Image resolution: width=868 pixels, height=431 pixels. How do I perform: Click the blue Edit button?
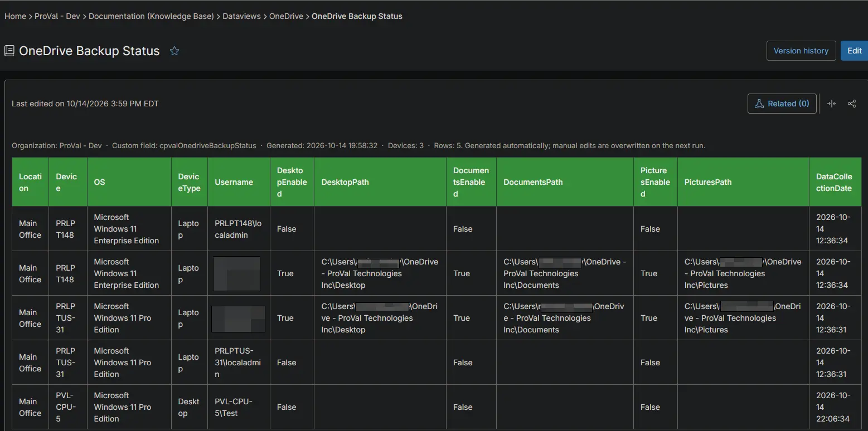[x=855, y=51]
